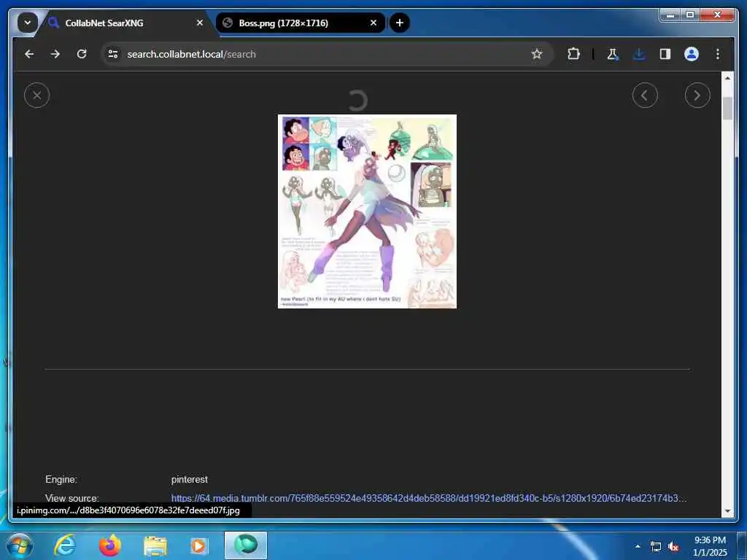Close the CollabNet SearXNG tab
747x560 pixels.
(200, 23)
